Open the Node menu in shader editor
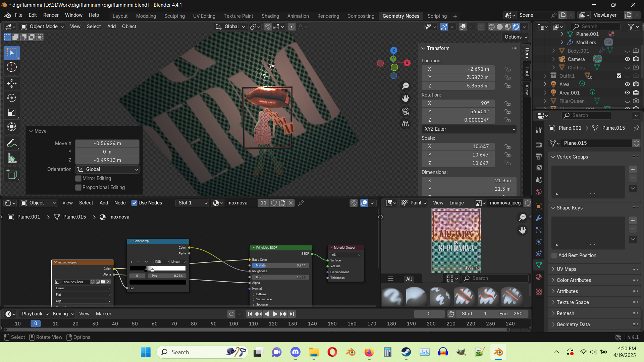 tap(120, 203)
